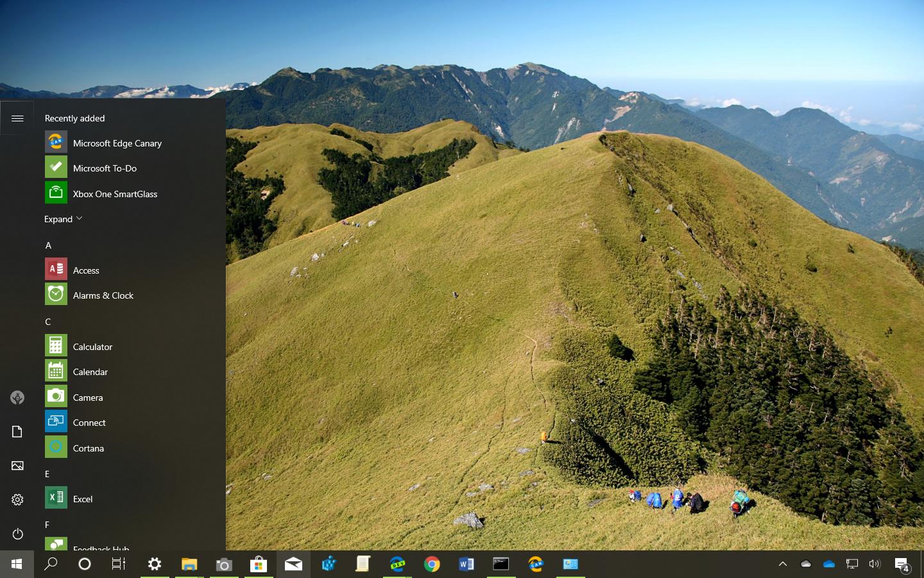Viewport: 924px width, 578px height.
Task: Launch Microsoft Edge Canary from Recently added
Action: (117, 143)
